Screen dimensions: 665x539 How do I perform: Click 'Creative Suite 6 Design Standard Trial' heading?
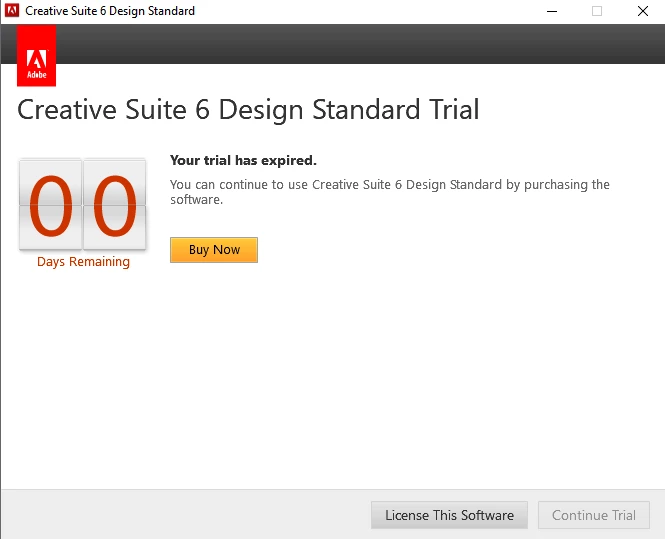[249, 110]
